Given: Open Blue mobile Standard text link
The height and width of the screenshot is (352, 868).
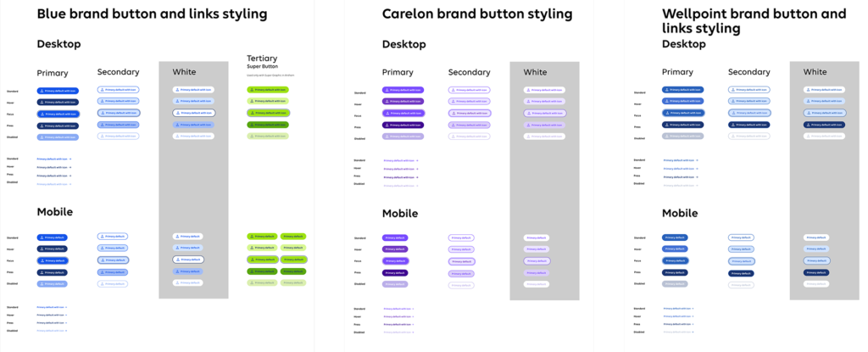Looking at the screenshot, I should [x=51, y=307].
